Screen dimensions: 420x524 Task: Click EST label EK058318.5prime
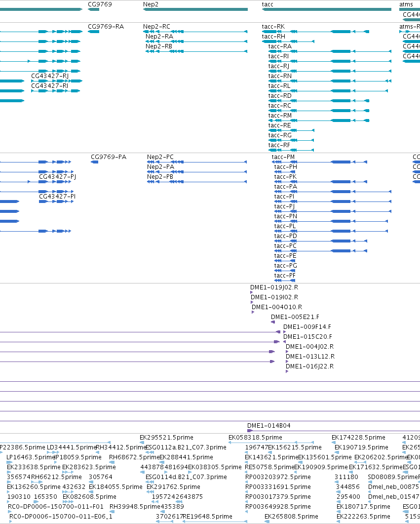click(x=255, y=438)
